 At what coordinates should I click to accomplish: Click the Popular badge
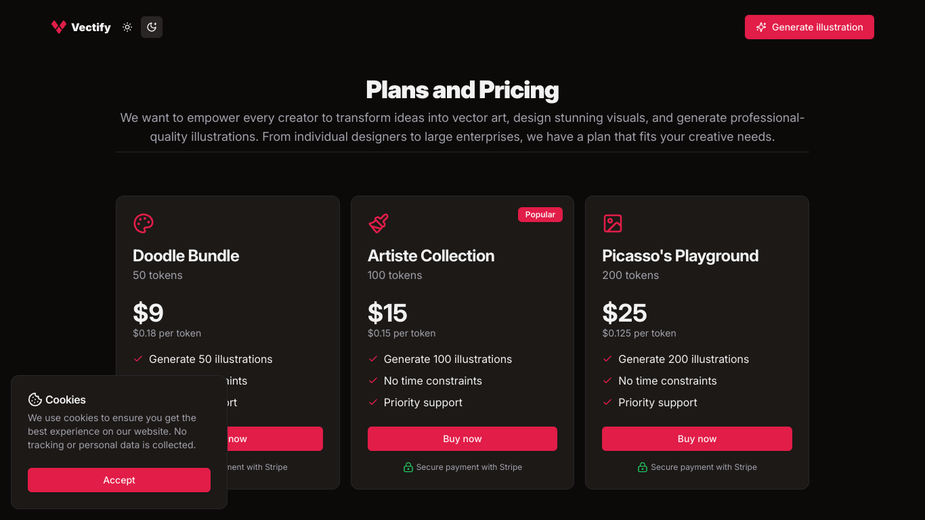tap(540, 214)
